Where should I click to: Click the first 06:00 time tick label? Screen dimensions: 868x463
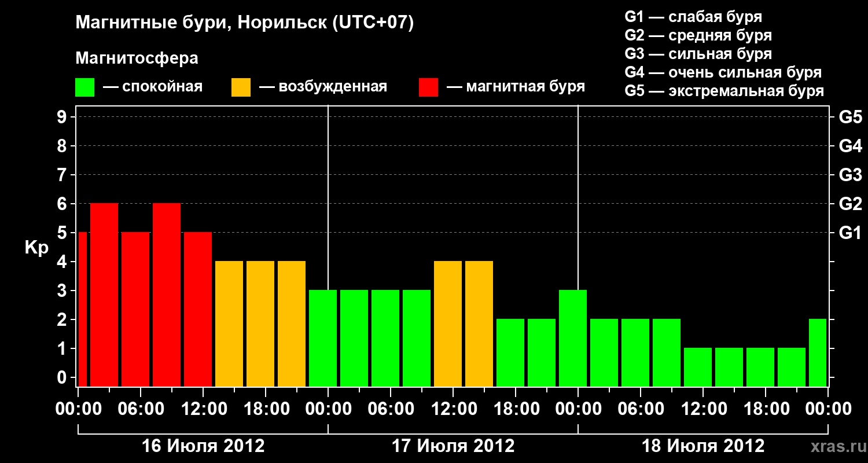click(141, 409)
